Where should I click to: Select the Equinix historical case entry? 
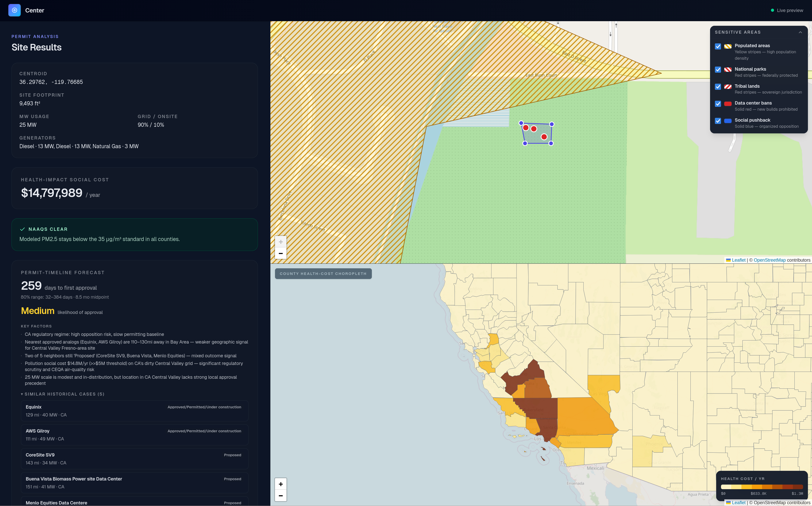tap(135, 411)
